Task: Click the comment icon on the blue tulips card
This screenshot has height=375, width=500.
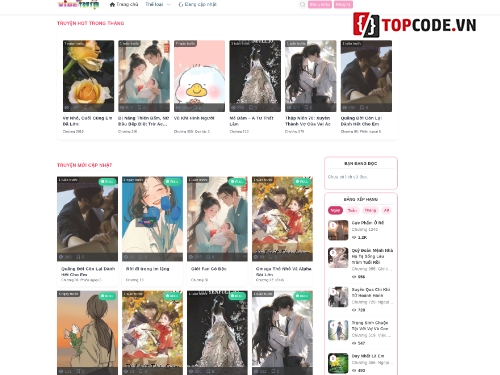Action: click(141, 257)
